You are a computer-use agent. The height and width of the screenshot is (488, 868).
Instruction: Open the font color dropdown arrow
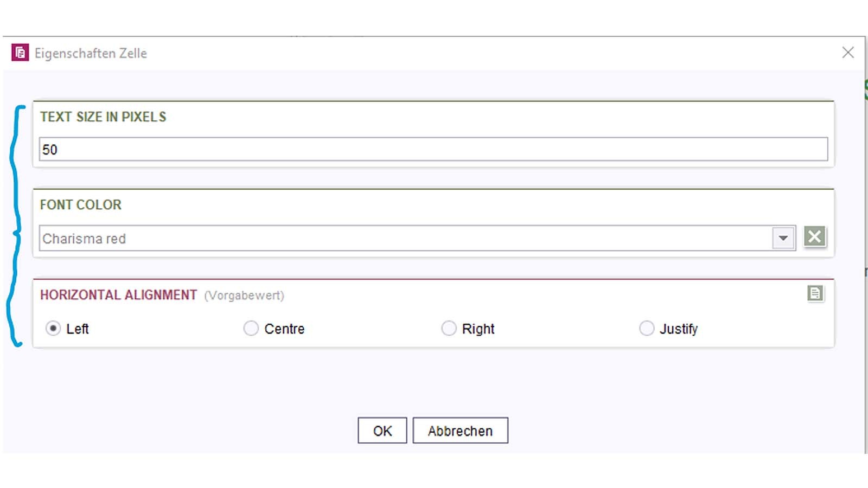(x=783, y=238)
